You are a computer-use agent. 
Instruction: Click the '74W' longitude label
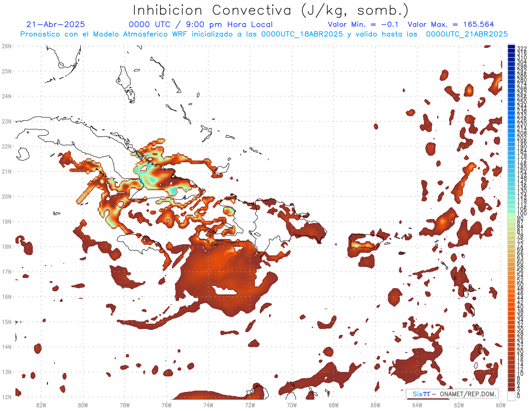pos(208,405)
